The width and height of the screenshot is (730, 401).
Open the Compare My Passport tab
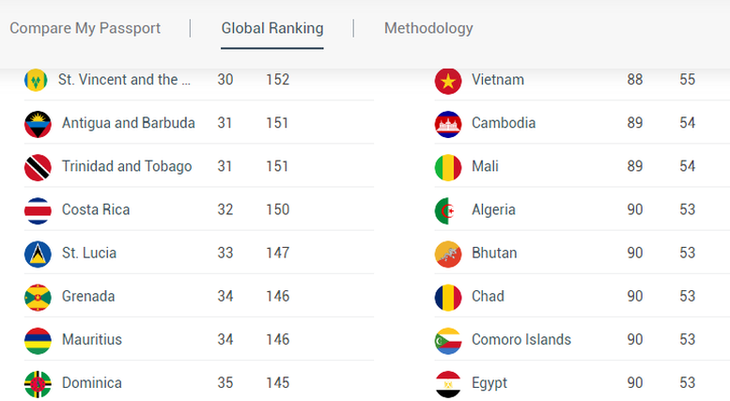85,28
